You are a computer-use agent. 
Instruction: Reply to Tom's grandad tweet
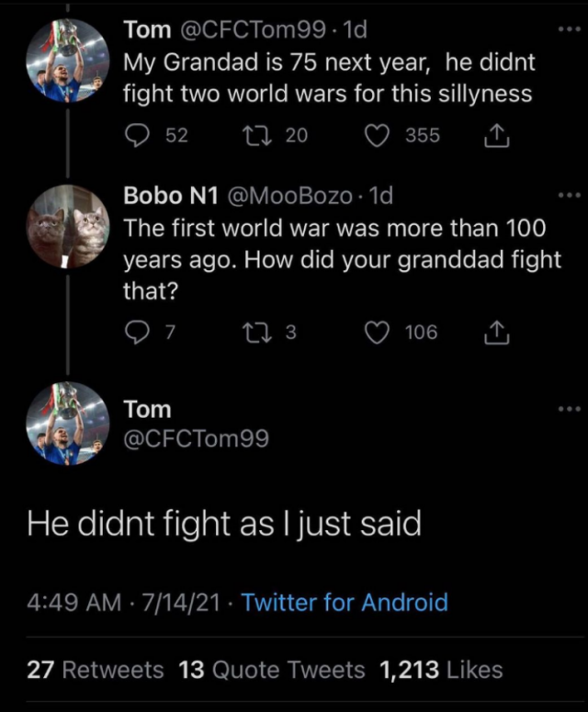coord(136,135)
